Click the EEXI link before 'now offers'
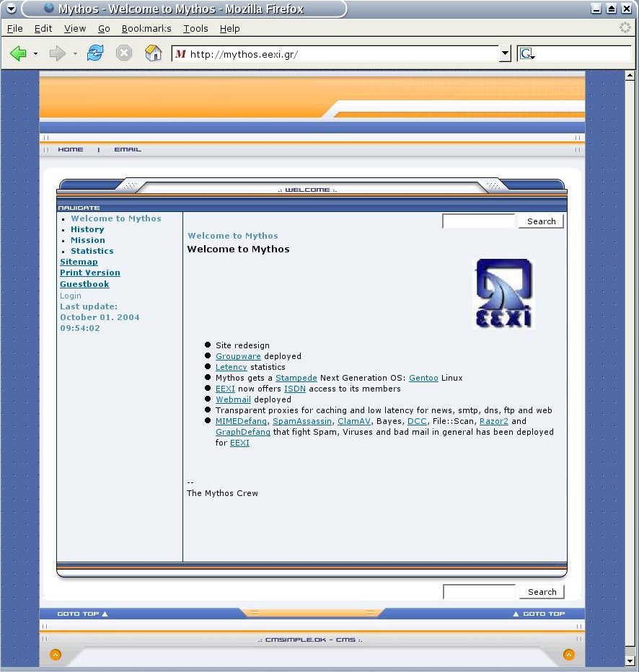This screenshot has width=639, height=672. point(225,389)
